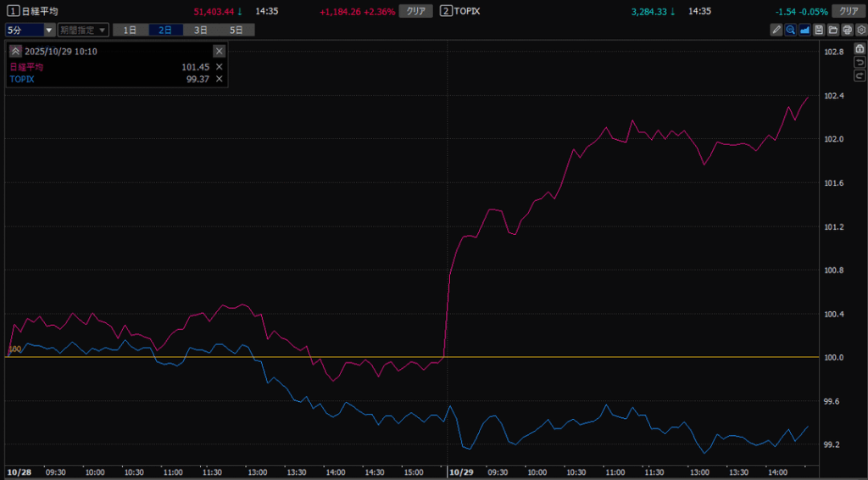Select the pencil drawing tool

point(776,30)
